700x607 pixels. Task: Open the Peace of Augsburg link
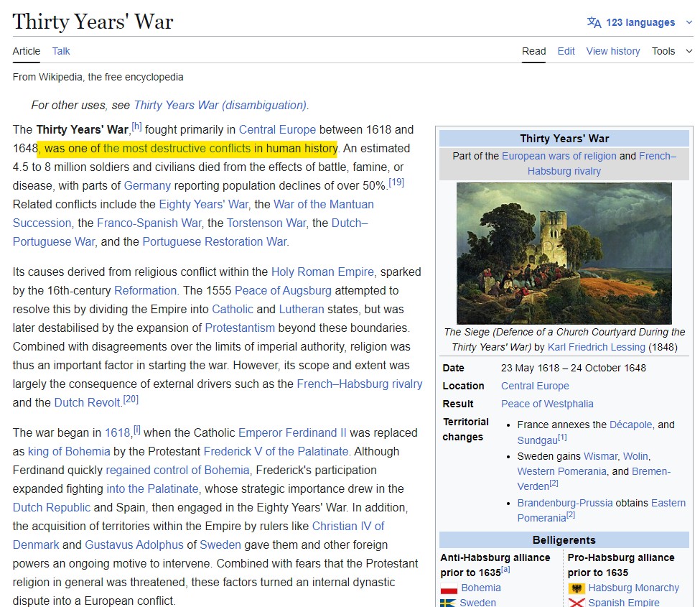tap(283, 290)
